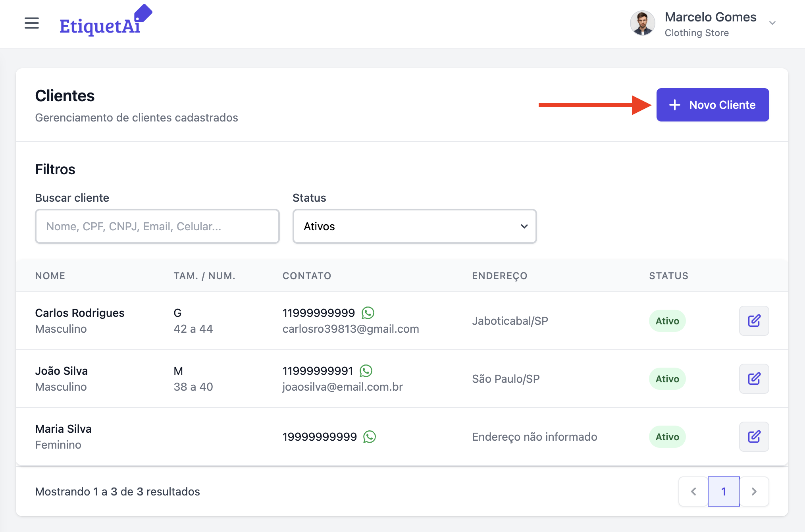Click the carlosro39813@gmail.com email
805x532 pixels.
point(351,329)
